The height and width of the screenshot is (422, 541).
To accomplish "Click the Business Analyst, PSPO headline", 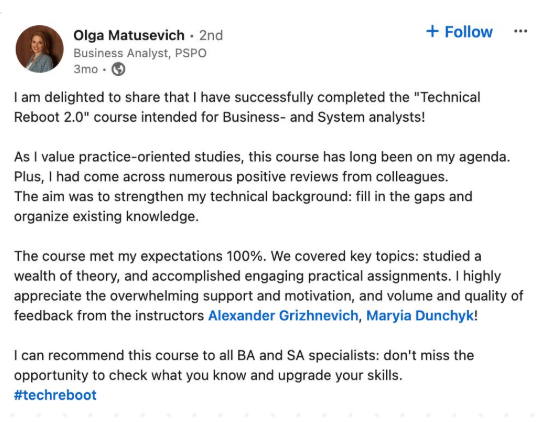I will pos(140,53).
